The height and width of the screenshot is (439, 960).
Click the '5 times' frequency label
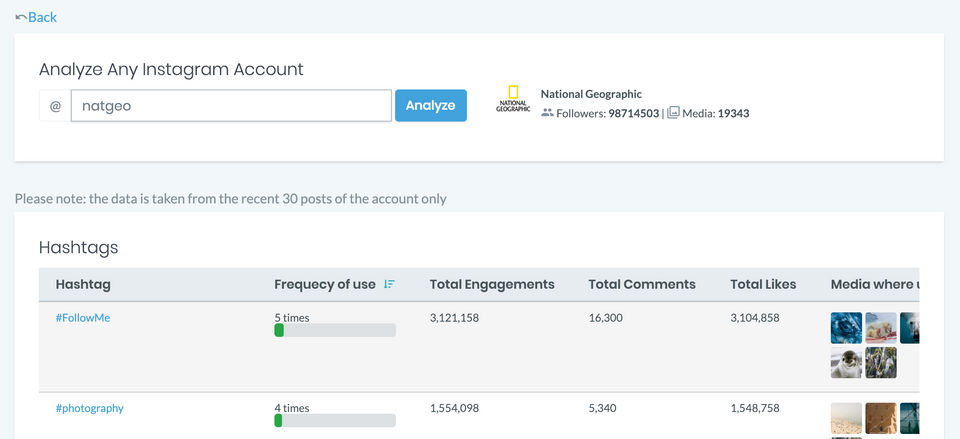(x=292, y=318)
